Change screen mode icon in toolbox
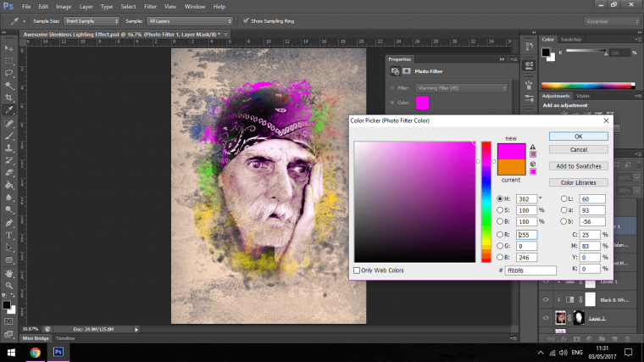 click(x=8, y=334)
